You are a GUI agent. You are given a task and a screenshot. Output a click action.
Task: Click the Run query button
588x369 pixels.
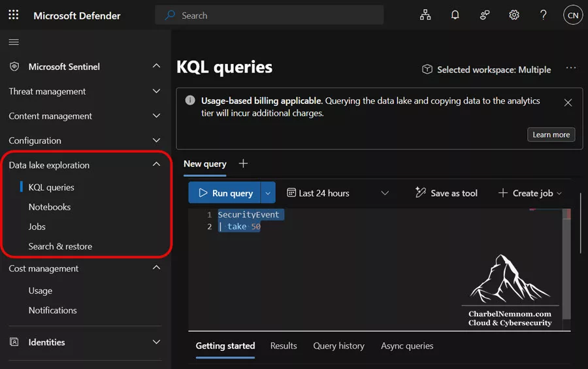[224, 193]
